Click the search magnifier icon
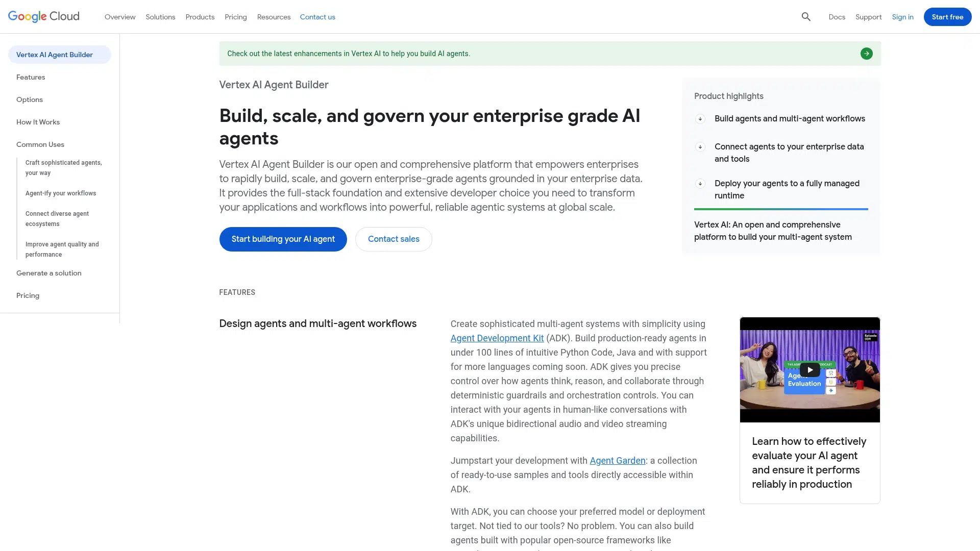 (x=806, y=17)
